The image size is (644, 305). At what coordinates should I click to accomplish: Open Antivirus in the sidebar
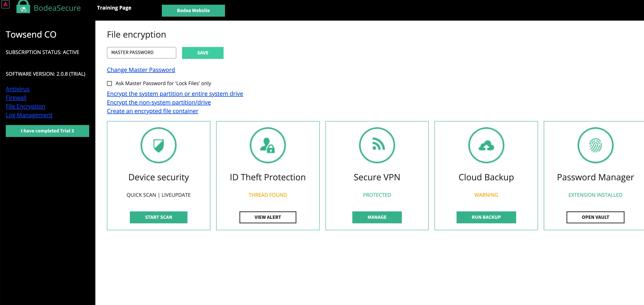18,89
